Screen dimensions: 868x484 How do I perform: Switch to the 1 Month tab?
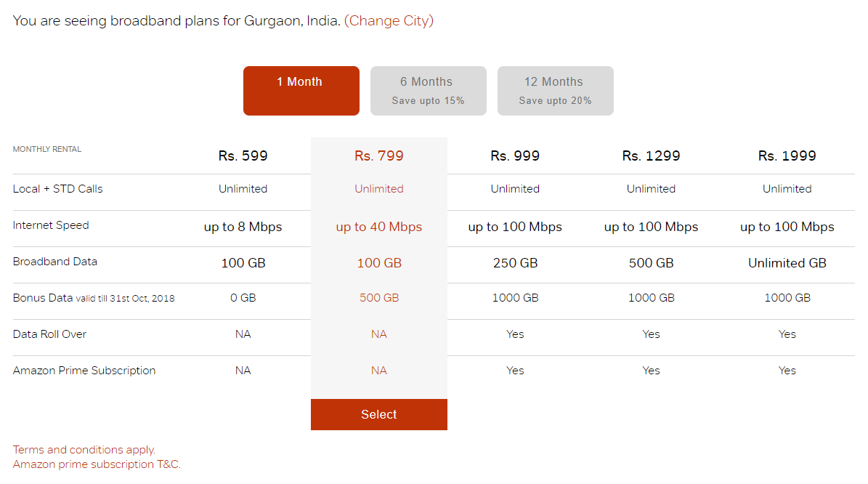click(301, 91)
